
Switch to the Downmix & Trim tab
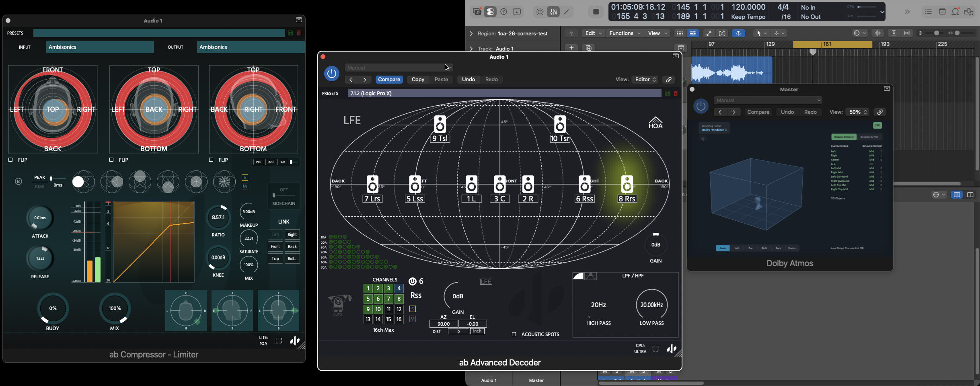869,137
